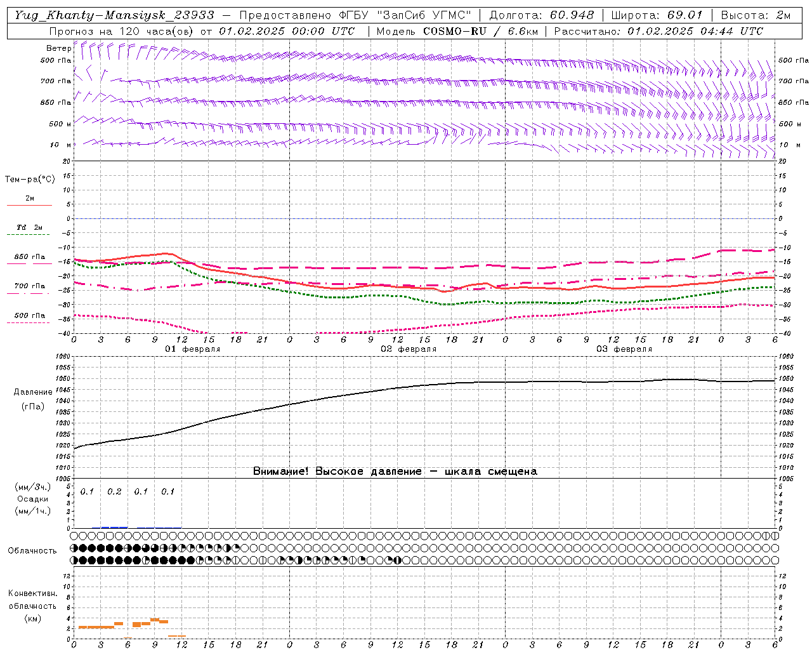Click the Долгота: 60.948 value
Image resolution: width=812 pixels, height=650 pixels.
pyautogui.click(x=542, y=15)
